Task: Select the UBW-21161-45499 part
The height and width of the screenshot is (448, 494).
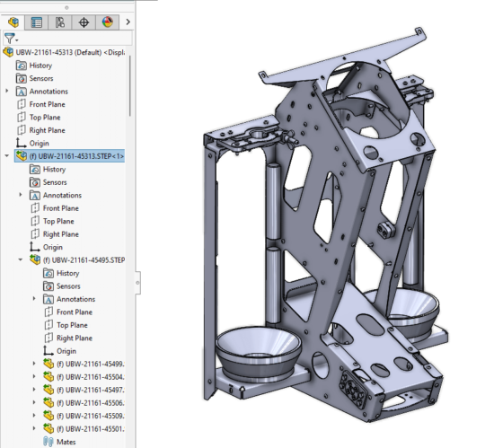Action: [84, 364]
